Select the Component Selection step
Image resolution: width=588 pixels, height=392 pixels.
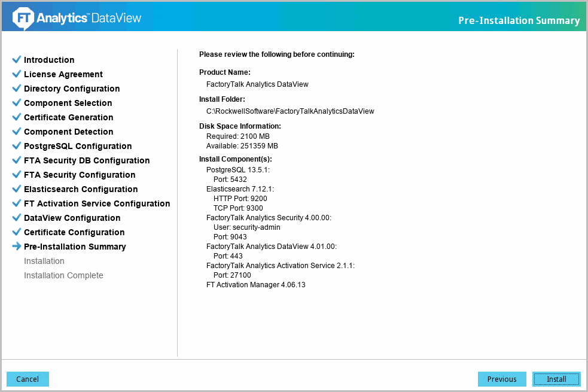click(68, 103)
